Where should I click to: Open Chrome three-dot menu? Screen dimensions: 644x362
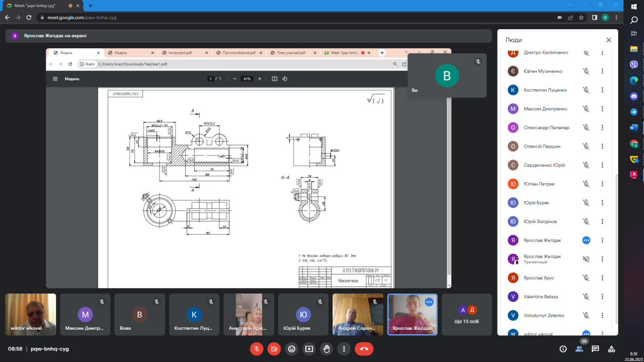coord(616,17)
